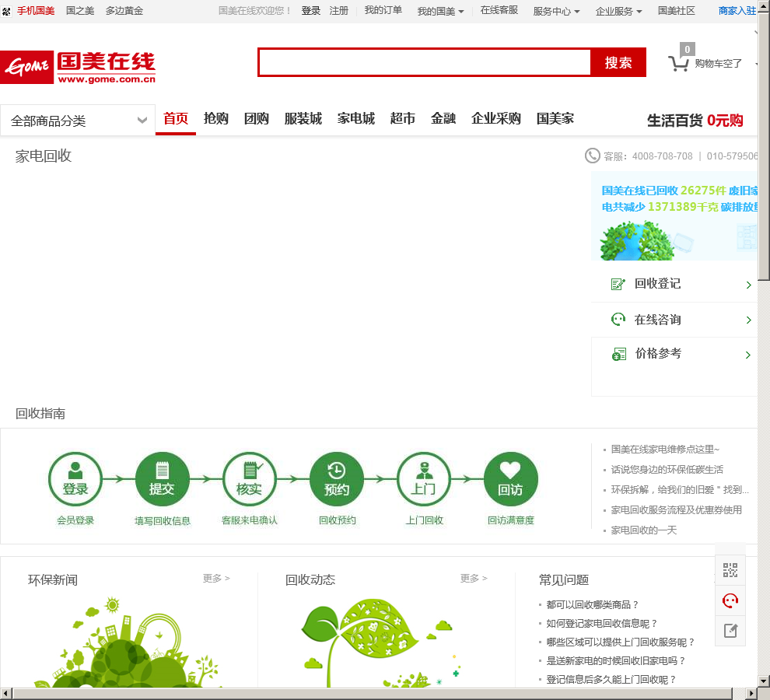Open 商家入驻 link
The height and width of the screenshot is (700, 770).
(737, 11)
